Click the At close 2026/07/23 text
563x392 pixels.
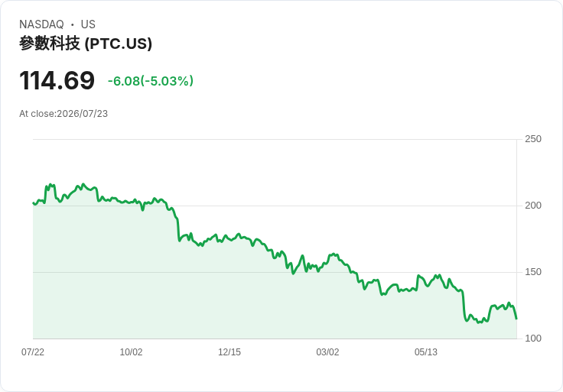[63, 114]
